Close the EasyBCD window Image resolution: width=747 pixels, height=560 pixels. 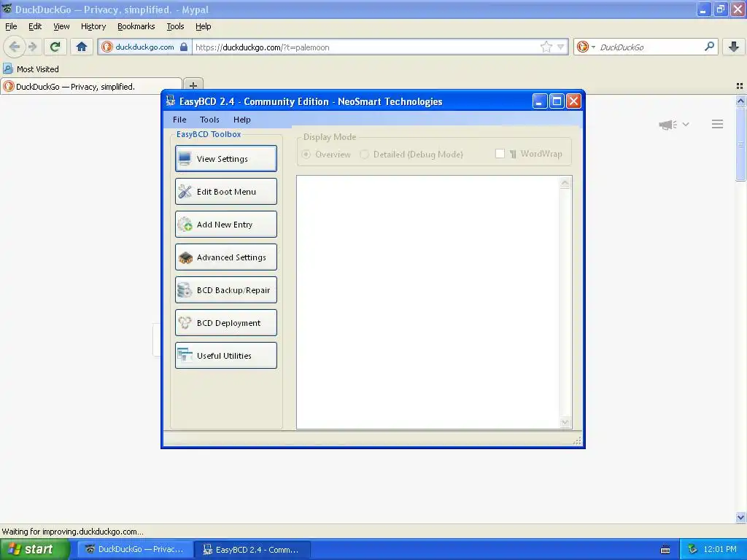click(x=573, y=101)
